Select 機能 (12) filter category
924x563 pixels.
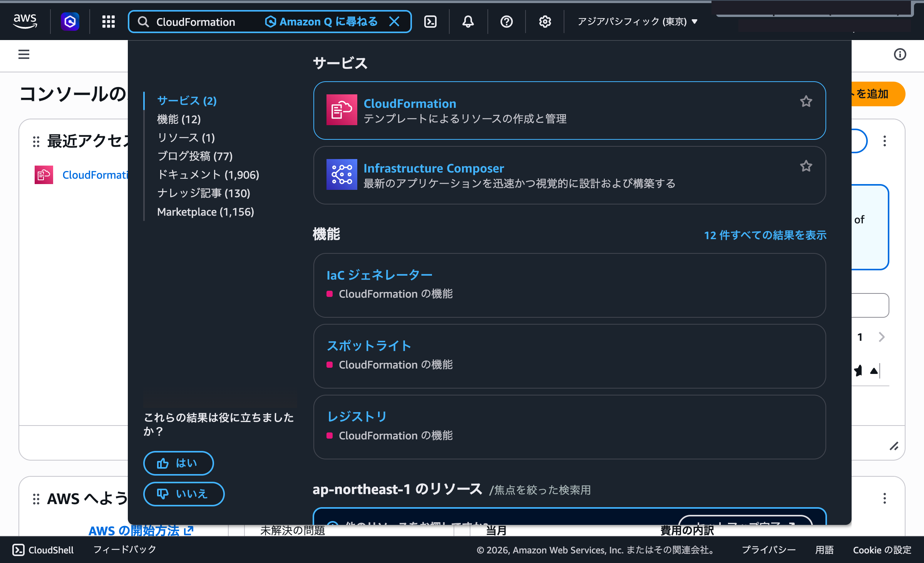[x=179, y=119]
